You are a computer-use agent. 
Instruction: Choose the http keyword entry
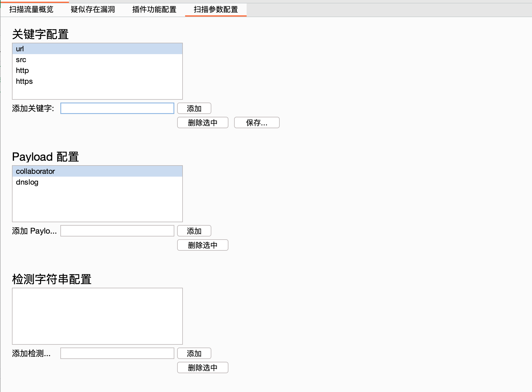pyautogui.click(x=22, y=70)
